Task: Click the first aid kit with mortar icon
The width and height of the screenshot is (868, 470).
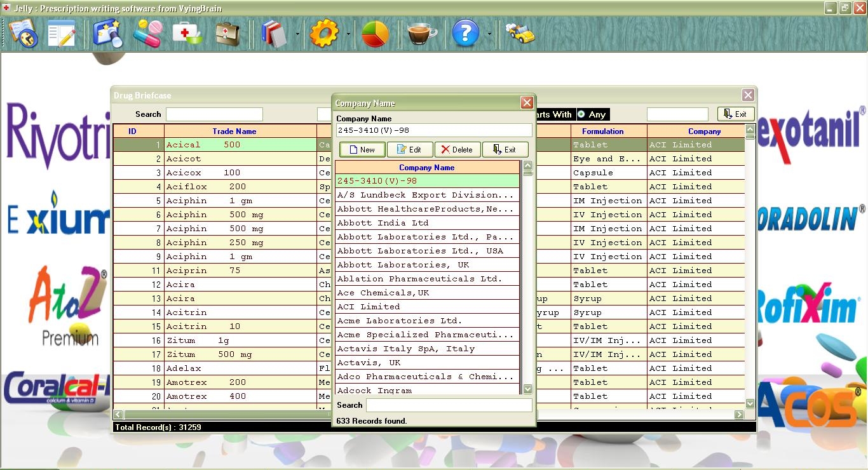Action: [x=187, y=33]
